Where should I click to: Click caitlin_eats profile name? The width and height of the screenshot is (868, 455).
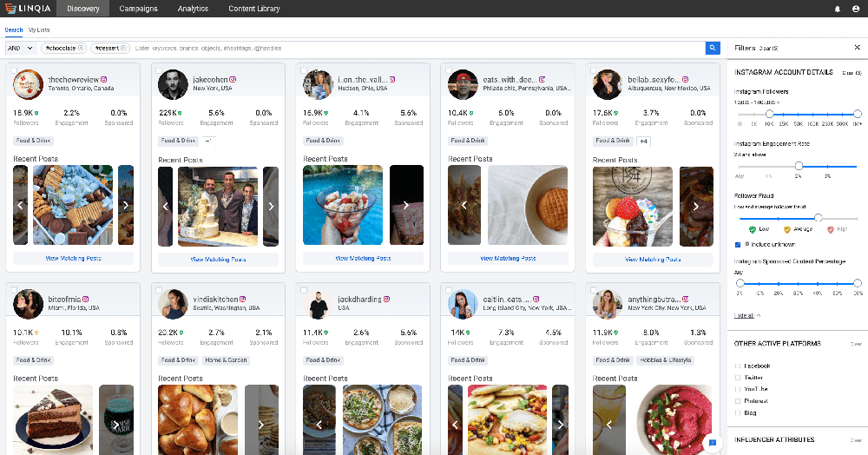[x=507, y=299]
